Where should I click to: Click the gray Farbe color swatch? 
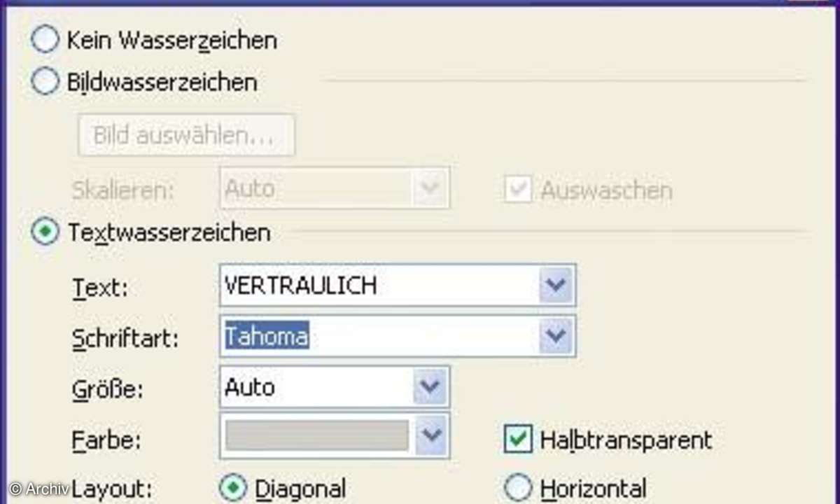tap(317, 435)
